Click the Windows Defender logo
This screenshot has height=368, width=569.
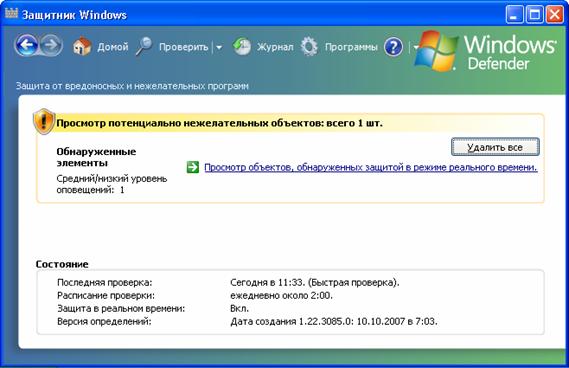pyautogui.click(x=486, y=50)
